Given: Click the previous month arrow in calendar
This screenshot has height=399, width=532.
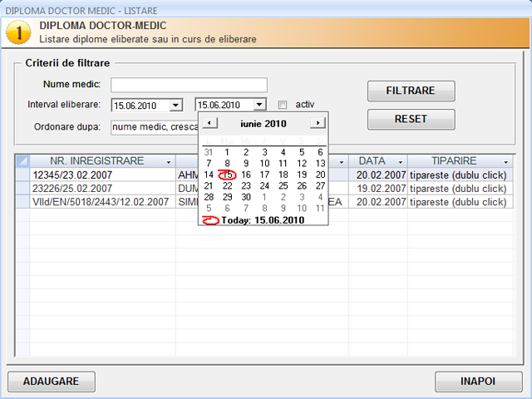Looking at the screenshot, I should coord(210,123).
